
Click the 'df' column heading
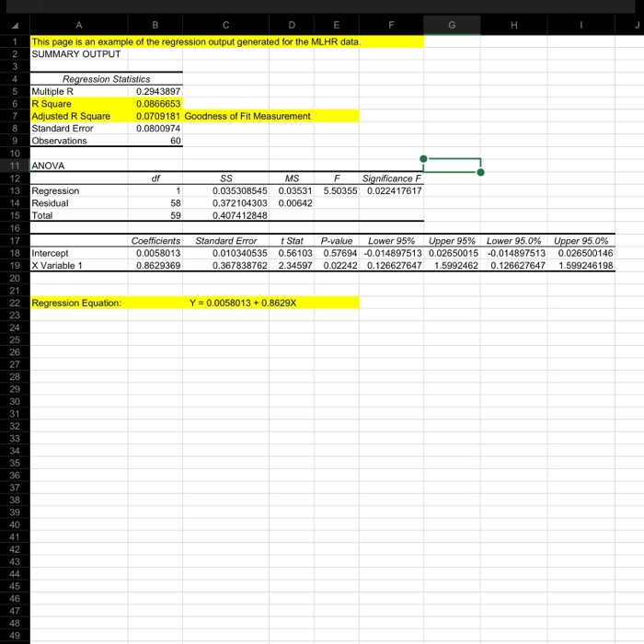[x=155, y=178]
